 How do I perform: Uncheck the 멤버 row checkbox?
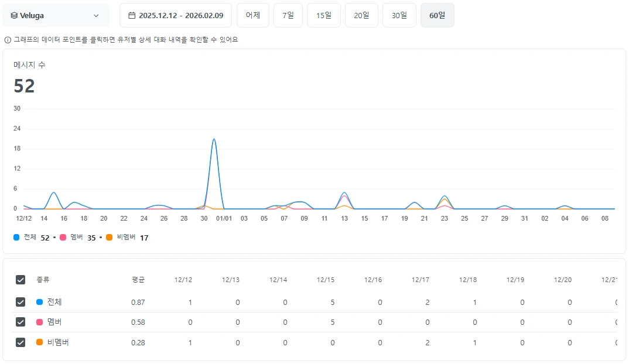pos(20,322)
